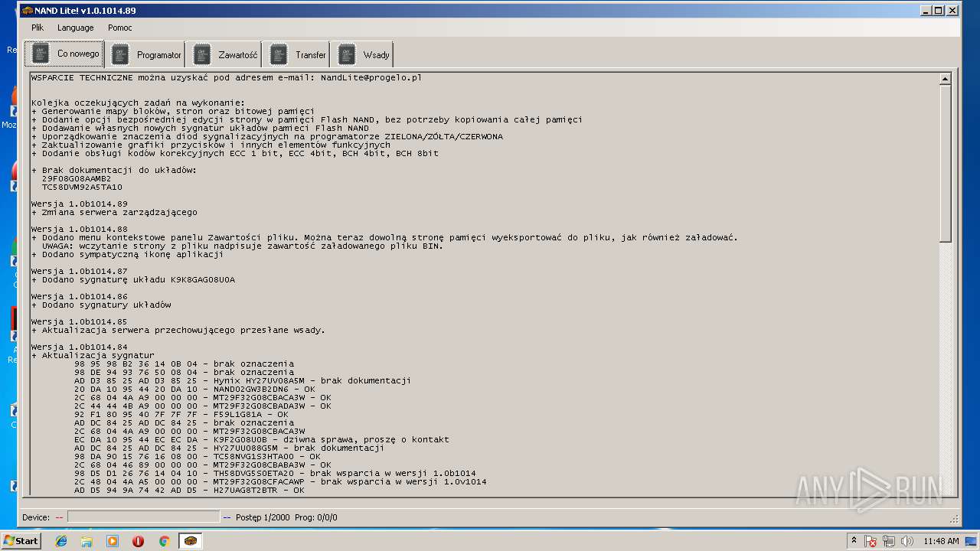Click the TC58NVG1S3HTA00 signature line

pyautogui.click(x=198, y=457)
